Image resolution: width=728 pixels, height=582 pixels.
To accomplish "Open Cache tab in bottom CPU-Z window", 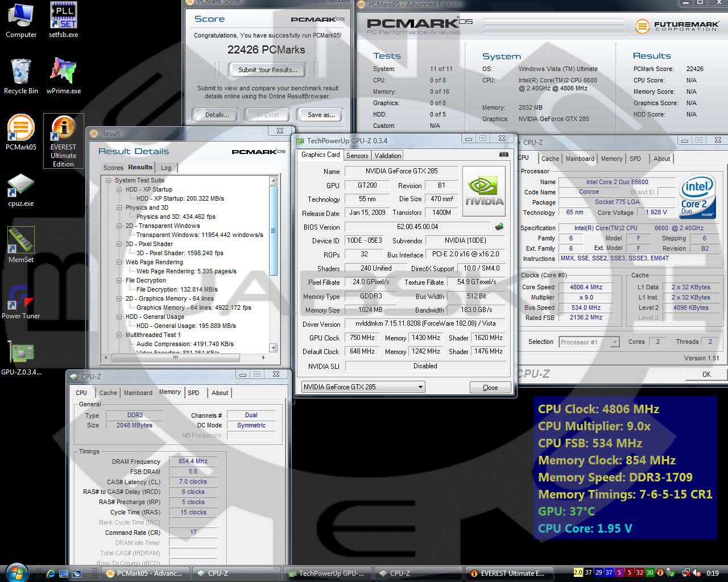I will tap(108, 393).
